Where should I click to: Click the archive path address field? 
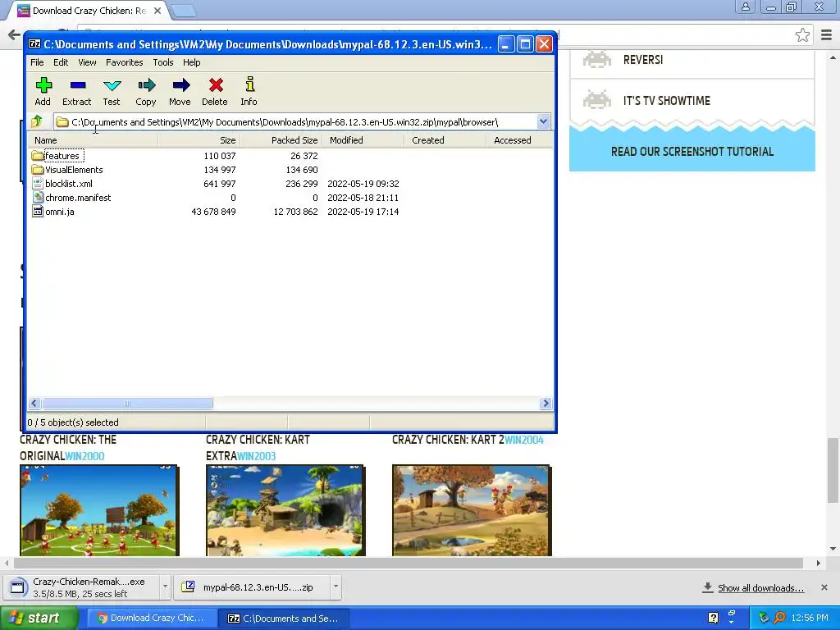click(x=295, y=122)
